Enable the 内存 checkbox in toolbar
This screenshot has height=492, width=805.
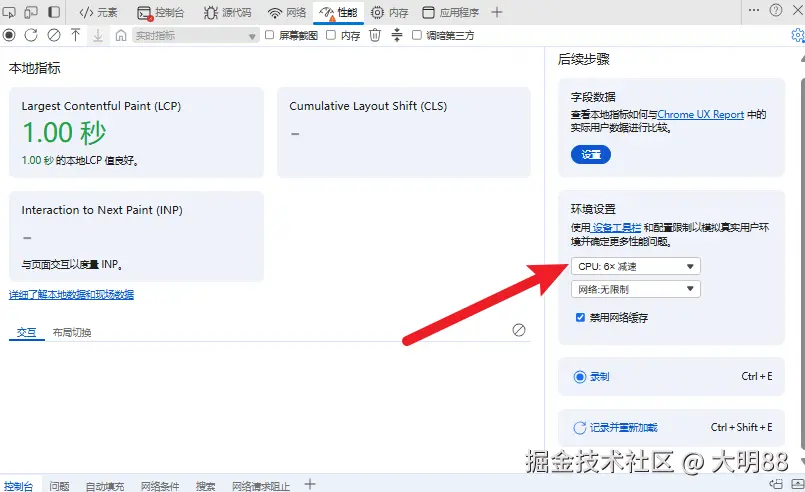(331, 35)
